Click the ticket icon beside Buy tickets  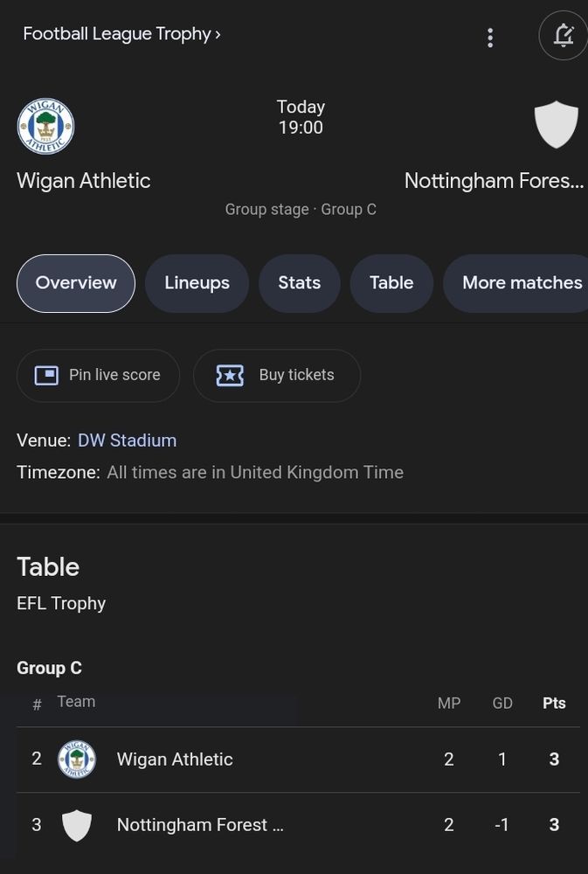pyautogui.click(x=230, y=375)
